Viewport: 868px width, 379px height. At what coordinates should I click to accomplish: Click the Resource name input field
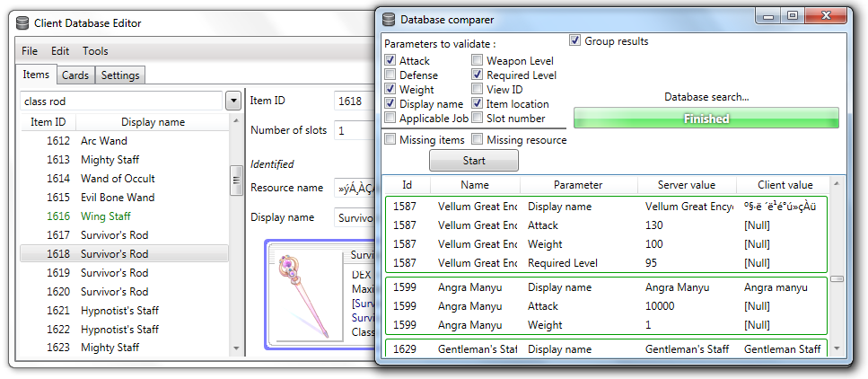tap(355, 188)
